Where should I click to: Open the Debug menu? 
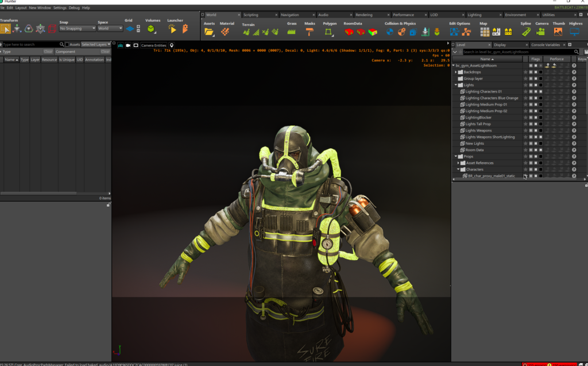(x=74, y=8)
